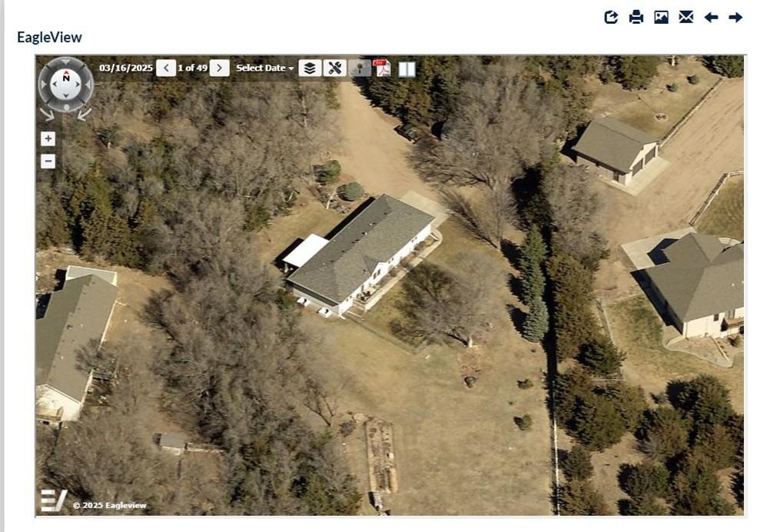This screenshot has height=532, width=757.
Task: Open the measurement tools menu
Action: click(x=334, y=68)
